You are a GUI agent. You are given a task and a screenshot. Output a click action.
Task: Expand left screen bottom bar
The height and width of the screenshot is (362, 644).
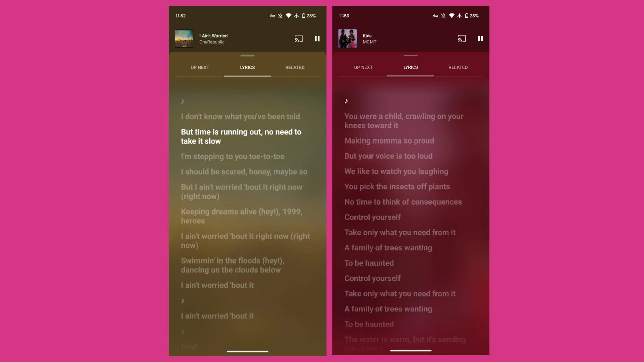(x=247, y=351)
